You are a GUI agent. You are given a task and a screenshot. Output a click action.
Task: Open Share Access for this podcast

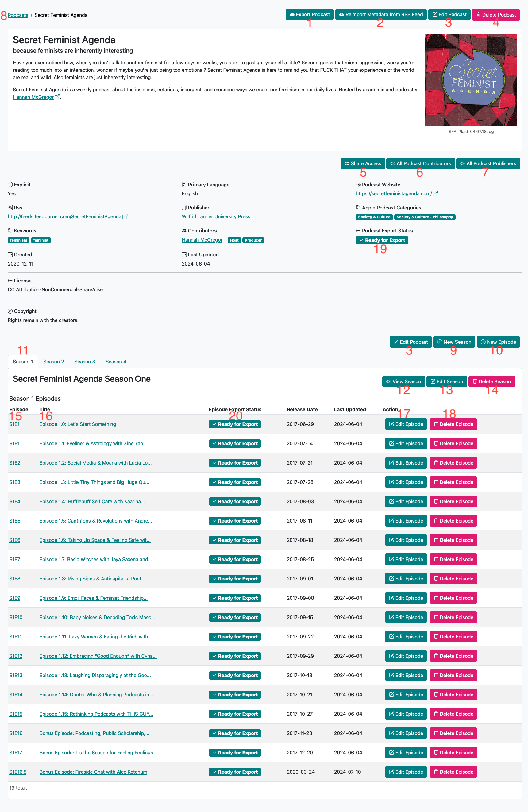point(362,163)
